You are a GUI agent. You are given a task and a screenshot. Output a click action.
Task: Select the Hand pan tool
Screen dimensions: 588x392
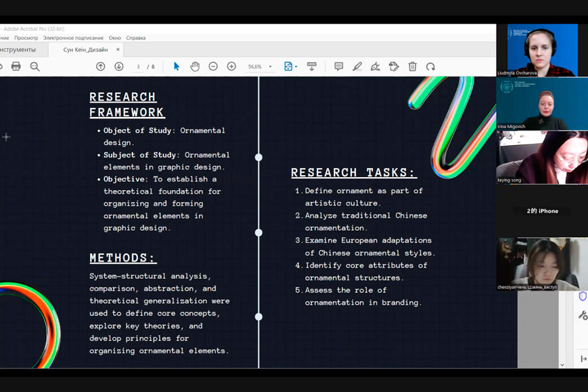(195, 67)
